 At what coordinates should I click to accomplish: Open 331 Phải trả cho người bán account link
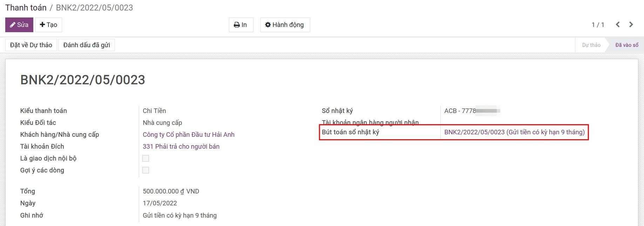coord(181,147)
